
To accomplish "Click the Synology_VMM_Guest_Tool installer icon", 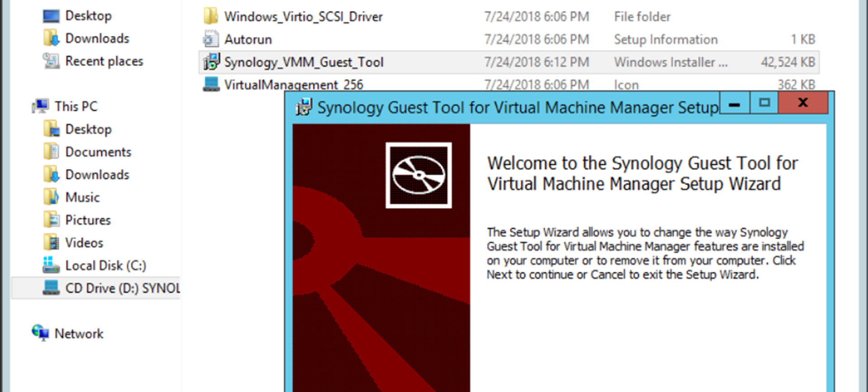I will (211, 62).
